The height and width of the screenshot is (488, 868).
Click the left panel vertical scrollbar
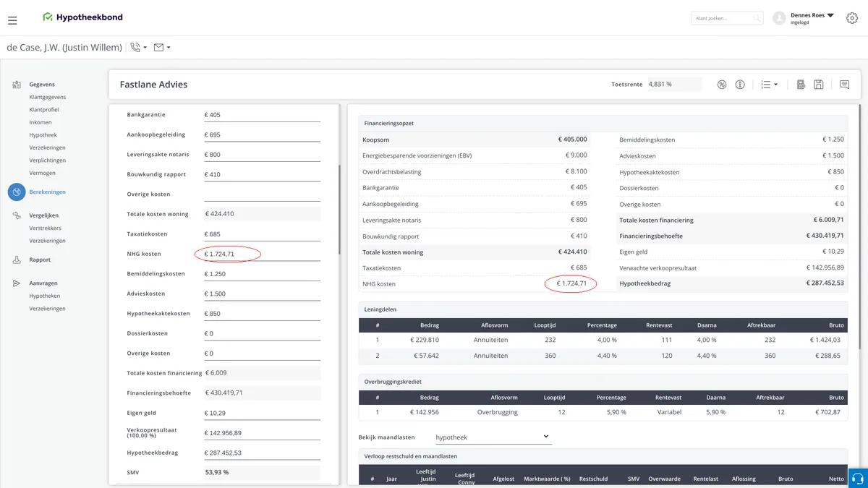point(339,210)
